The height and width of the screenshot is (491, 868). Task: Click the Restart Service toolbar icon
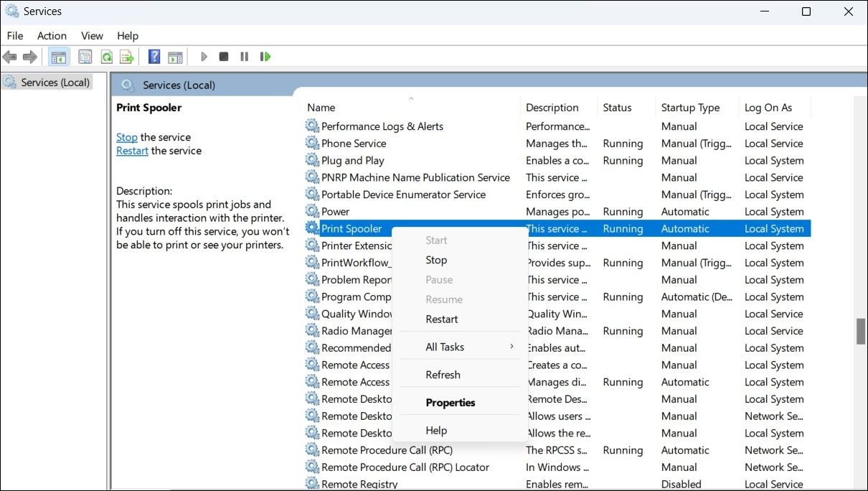click(265, 57)
